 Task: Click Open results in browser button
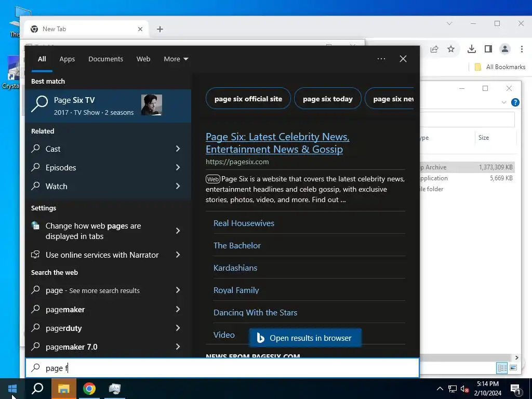tap(305, 338)
